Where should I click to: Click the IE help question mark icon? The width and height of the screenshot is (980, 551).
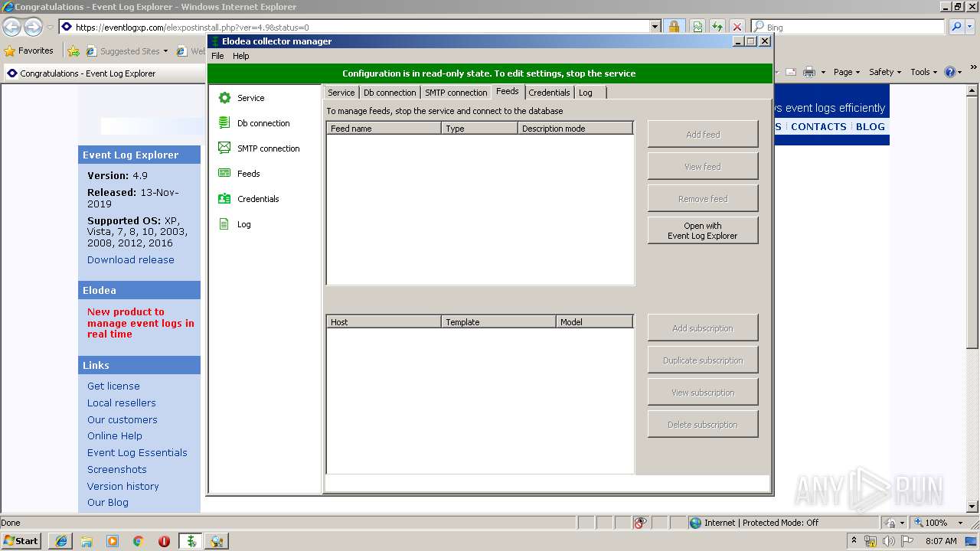click(949, 72)
